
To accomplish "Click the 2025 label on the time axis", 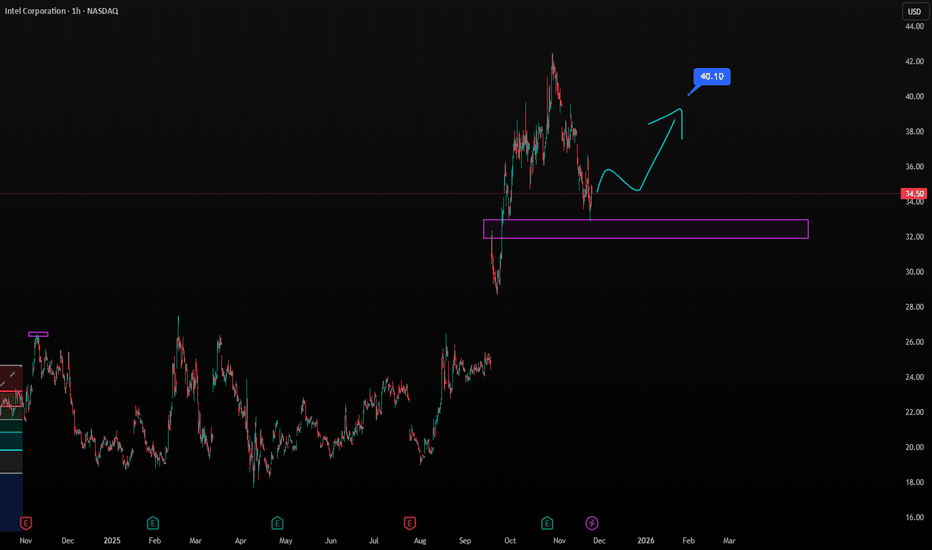I will click(112, 540).
